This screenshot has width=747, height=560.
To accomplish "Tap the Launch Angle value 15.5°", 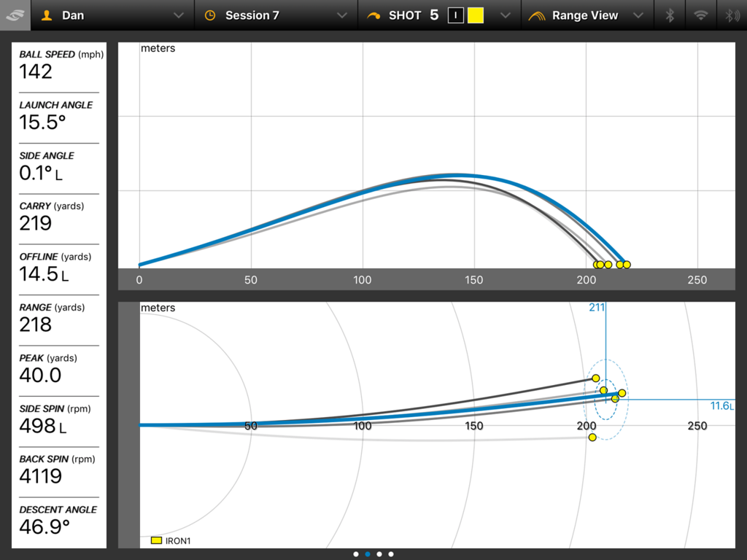I will 42,122.
